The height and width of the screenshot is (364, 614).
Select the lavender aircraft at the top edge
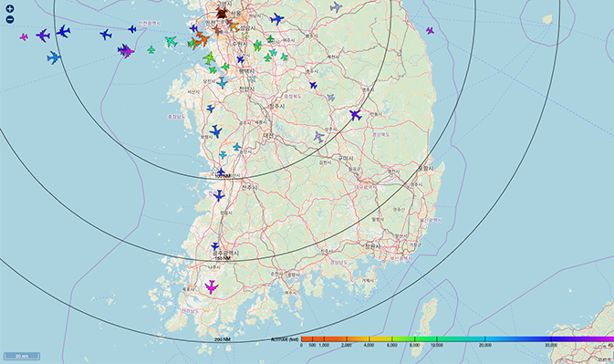(336, 7)
